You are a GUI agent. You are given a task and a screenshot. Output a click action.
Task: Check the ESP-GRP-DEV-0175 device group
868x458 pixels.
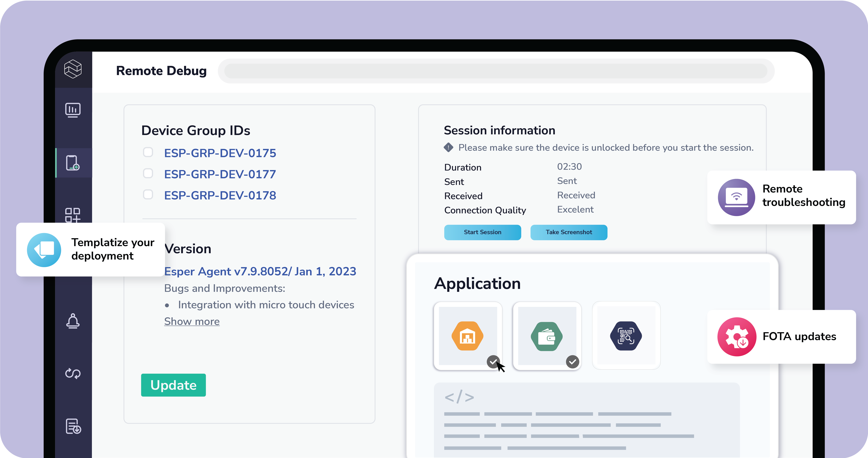pyautogui.click(x=148, y=152)
